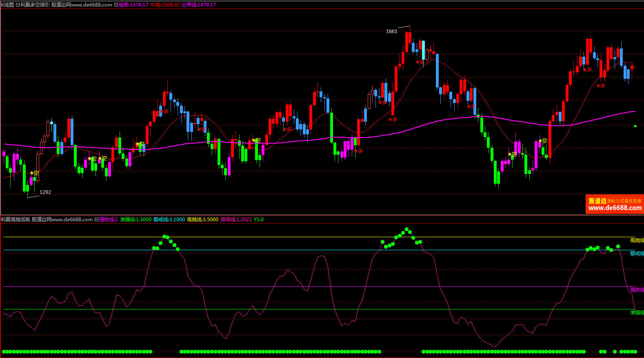Select the 高抛线 label on right edge
The width and height of the screenshot is (644, 358).
point(637,240)
